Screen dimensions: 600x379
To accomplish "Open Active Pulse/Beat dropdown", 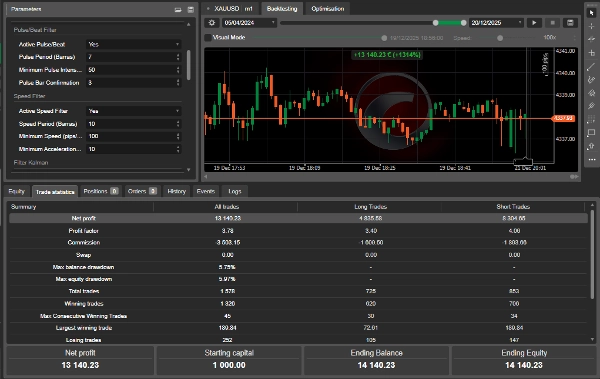I will pos(134,44).
